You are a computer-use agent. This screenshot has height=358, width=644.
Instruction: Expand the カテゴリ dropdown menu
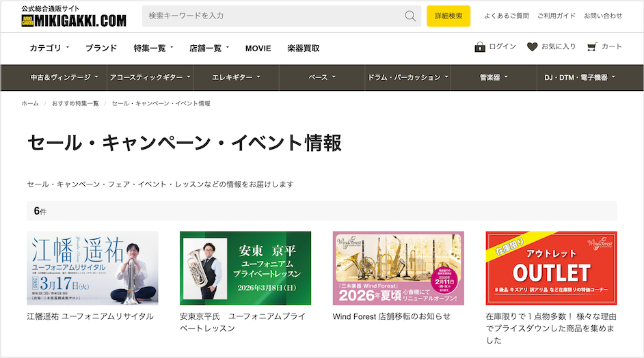[49, 48]
